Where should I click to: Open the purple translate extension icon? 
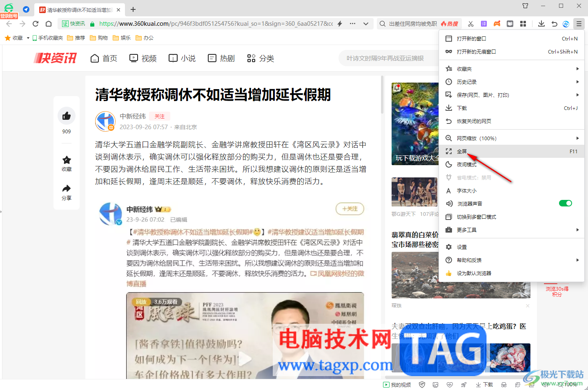pos(484,24)
